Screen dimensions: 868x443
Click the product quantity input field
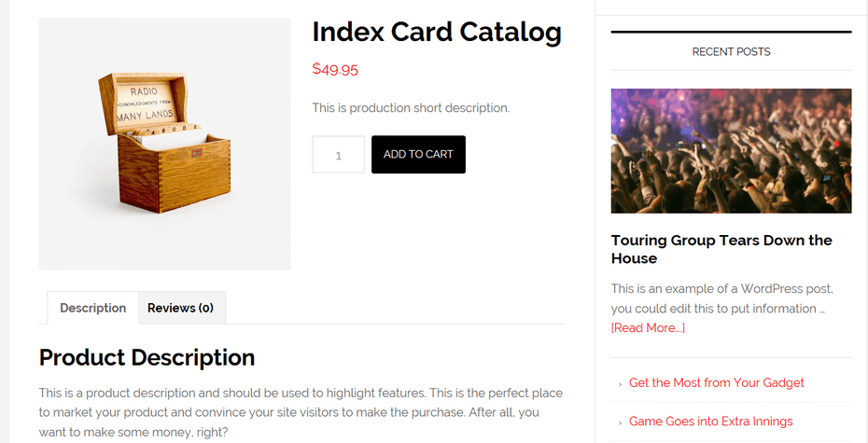tap(338, 155)
